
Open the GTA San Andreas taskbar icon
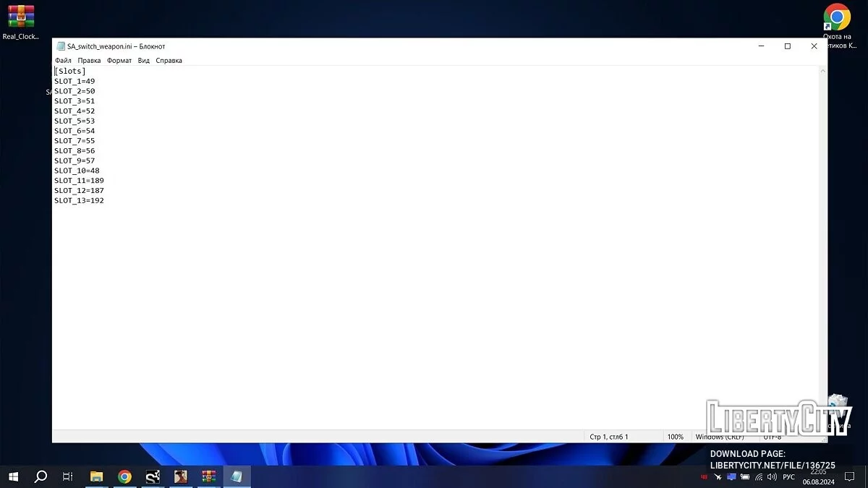[181, 476]
